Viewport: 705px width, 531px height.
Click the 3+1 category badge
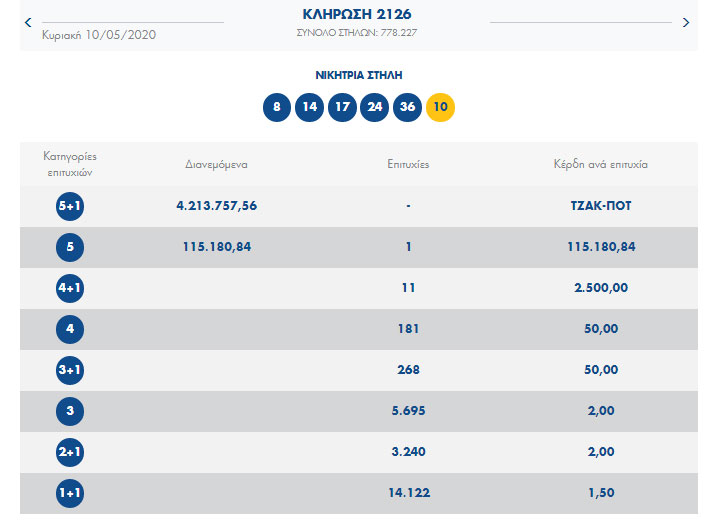[x=70, y=370]
